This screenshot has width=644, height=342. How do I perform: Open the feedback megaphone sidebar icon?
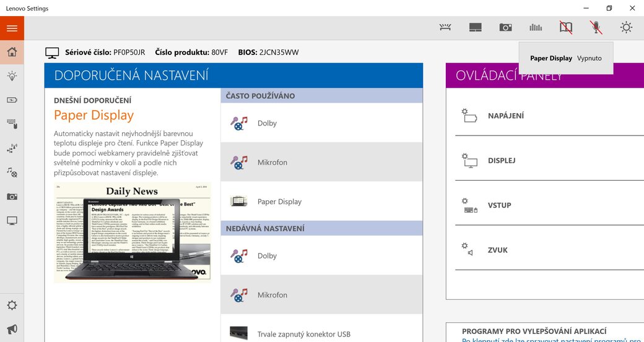coord(12,329)
